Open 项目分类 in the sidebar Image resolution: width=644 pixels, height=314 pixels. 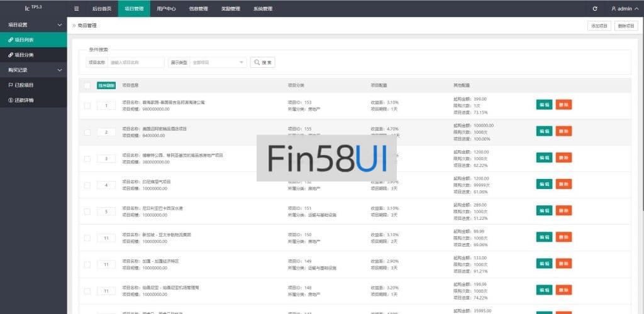[x=23, y=55]
